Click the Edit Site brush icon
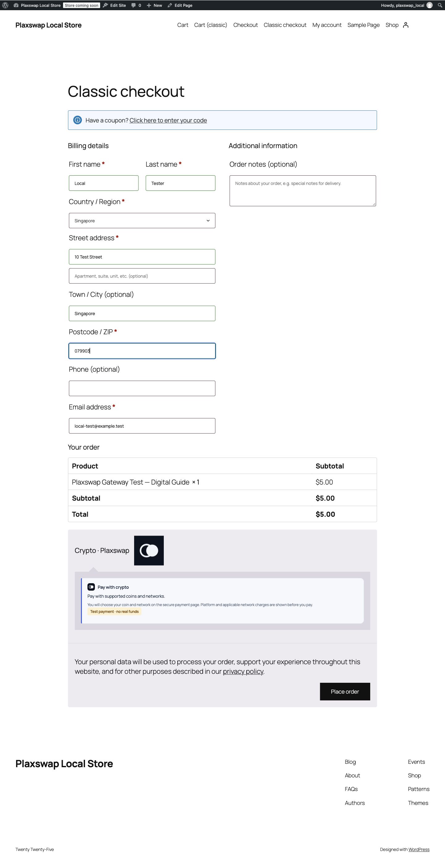 pyautogui.click(x=105, y=5)
